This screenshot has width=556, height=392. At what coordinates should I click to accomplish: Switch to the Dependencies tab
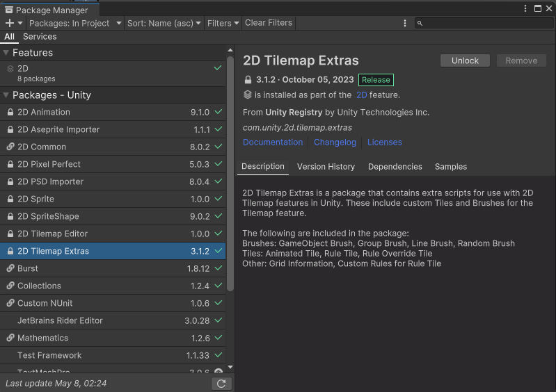pyautogui.click(x=395, y=166)
